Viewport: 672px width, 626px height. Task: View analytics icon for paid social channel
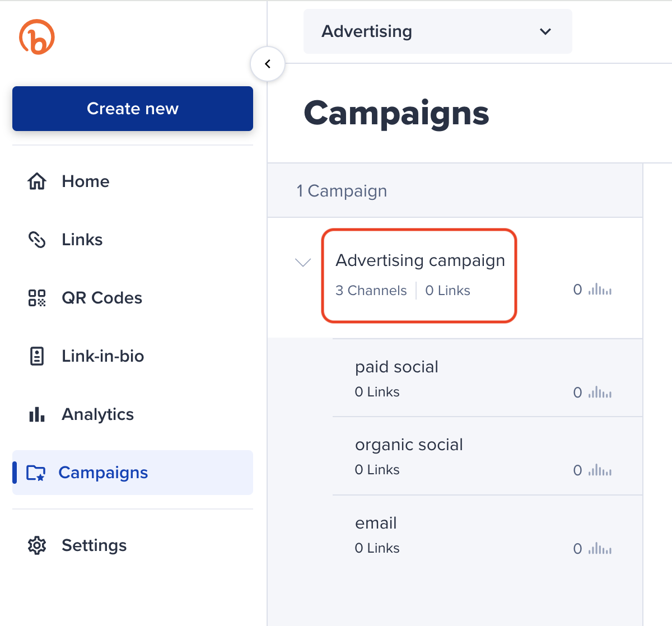point(599,392)
